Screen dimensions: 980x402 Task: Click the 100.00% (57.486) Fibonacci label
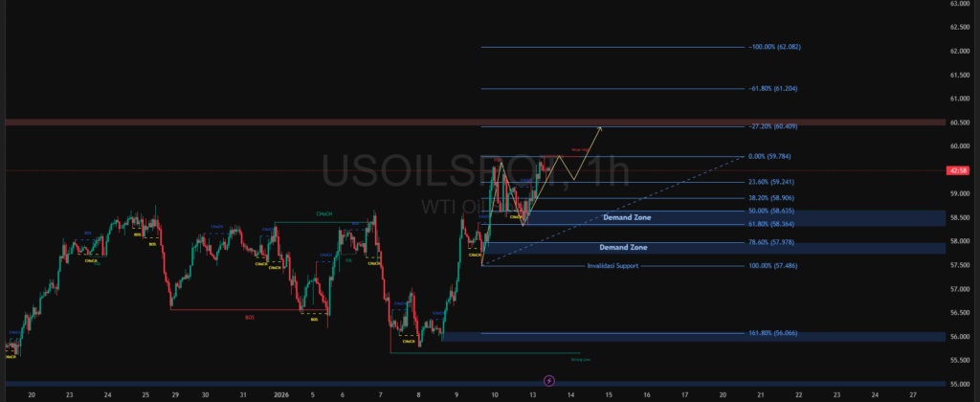(x=773, y=265)
